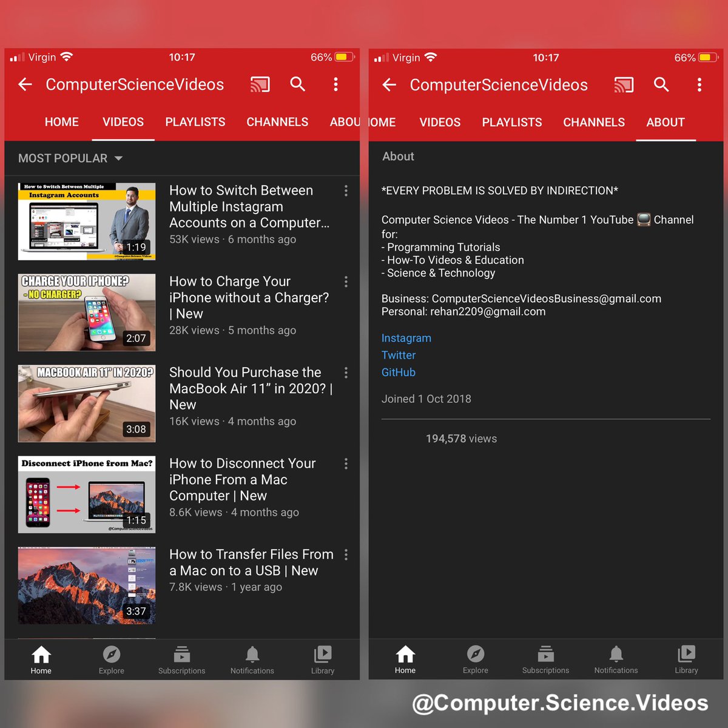The height and width of the screenshot is (728, 728).
Task: Tap the back arrow in left phone screen
Action: coord(25,84)
